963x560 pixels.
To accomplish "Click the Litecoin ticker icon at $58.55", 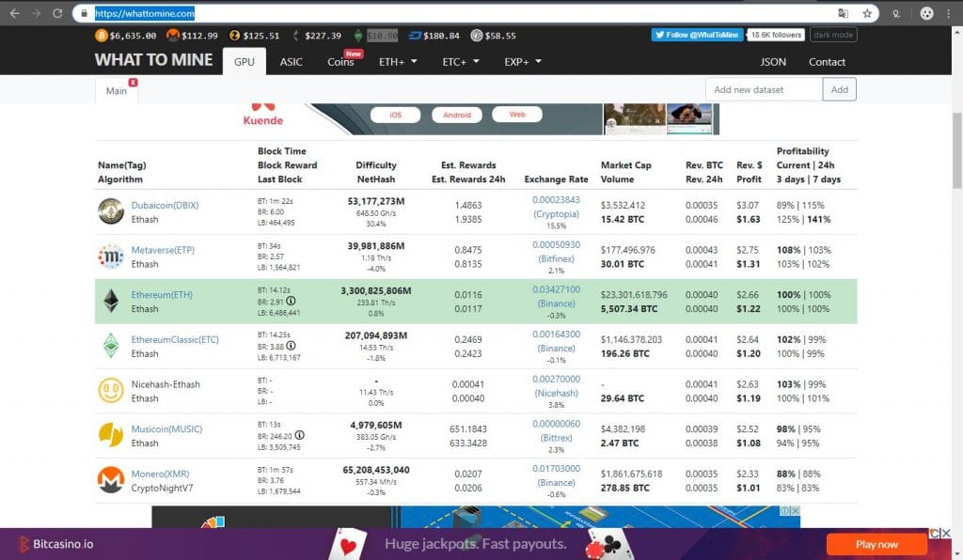I will tap(477, 36).
